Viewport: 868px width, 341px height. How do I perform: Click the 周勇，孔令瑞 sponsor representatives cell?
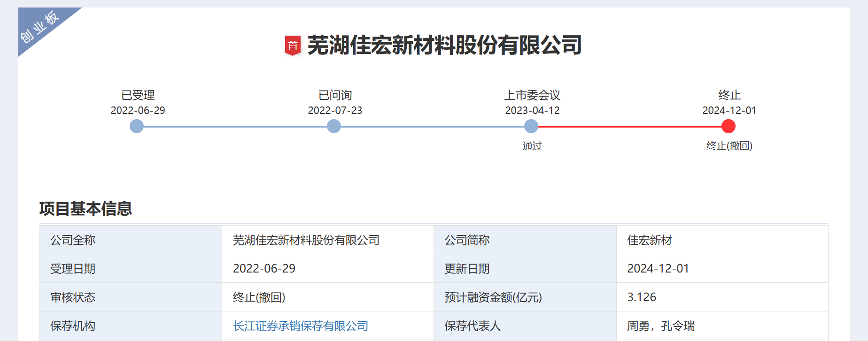pos(661,326)
